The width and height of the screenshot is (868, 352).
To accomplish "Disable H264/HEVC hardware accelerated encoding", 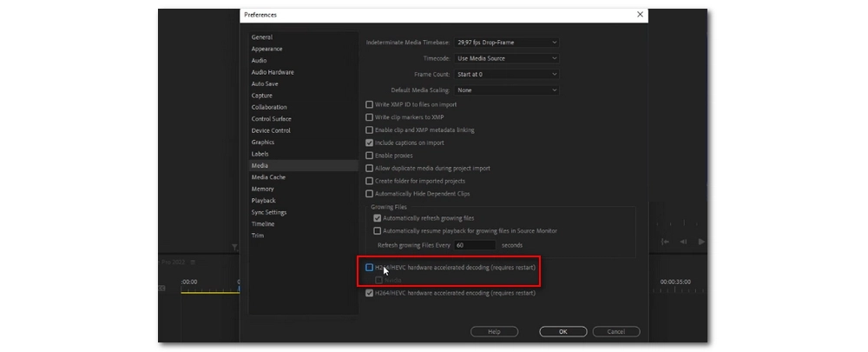I will click(369, 293).
